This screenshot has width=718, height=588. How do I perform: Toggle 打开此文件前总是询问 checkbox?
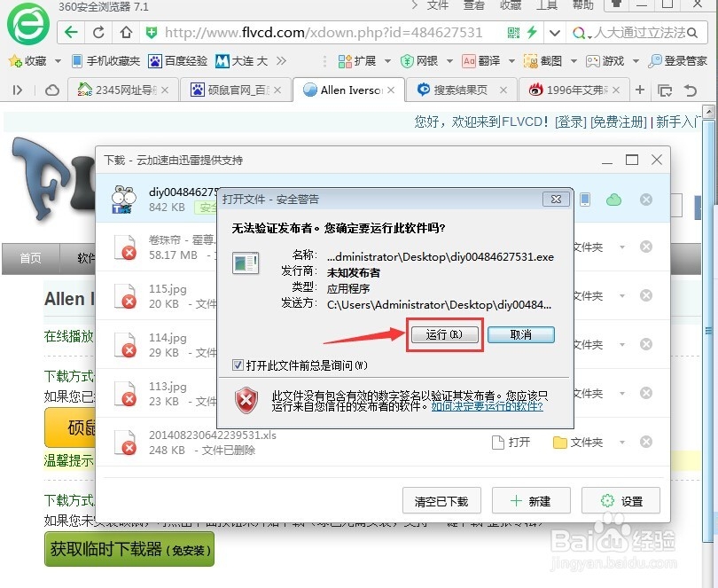pyautogui.click(x=238, y=365)
